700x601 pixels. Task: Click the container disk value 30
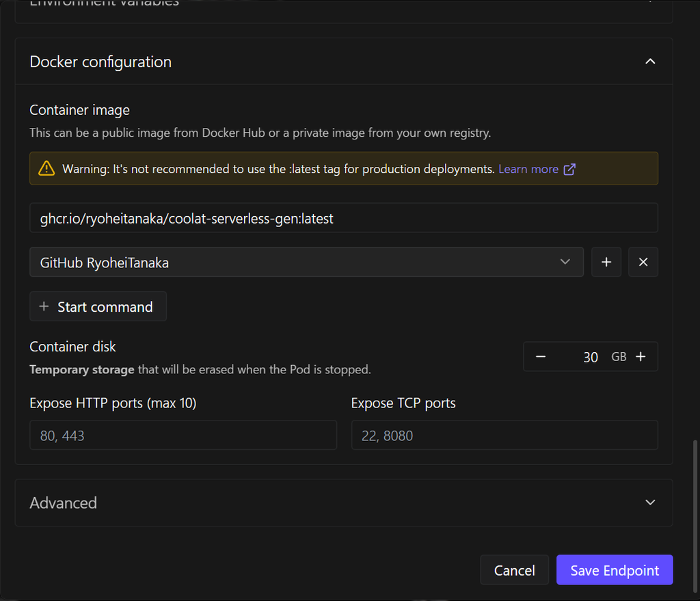(x=590, y=357)
